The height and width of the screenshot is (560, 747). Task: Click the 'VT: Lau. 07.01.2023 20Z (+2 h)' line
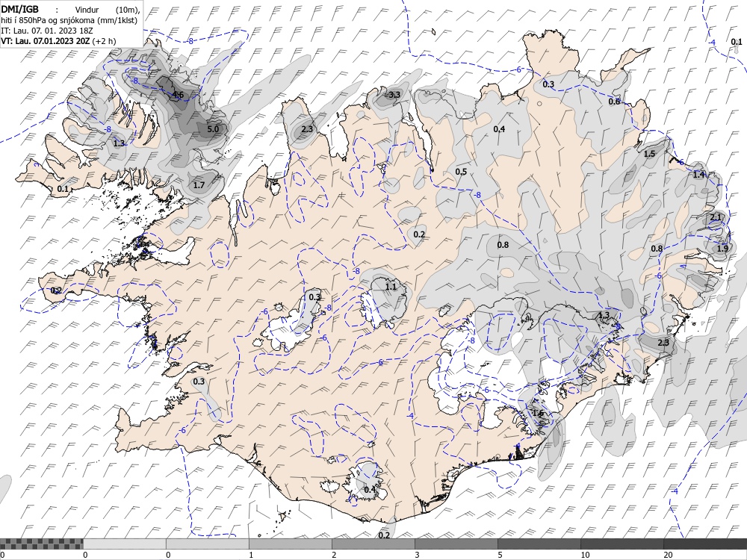[58, 41]
